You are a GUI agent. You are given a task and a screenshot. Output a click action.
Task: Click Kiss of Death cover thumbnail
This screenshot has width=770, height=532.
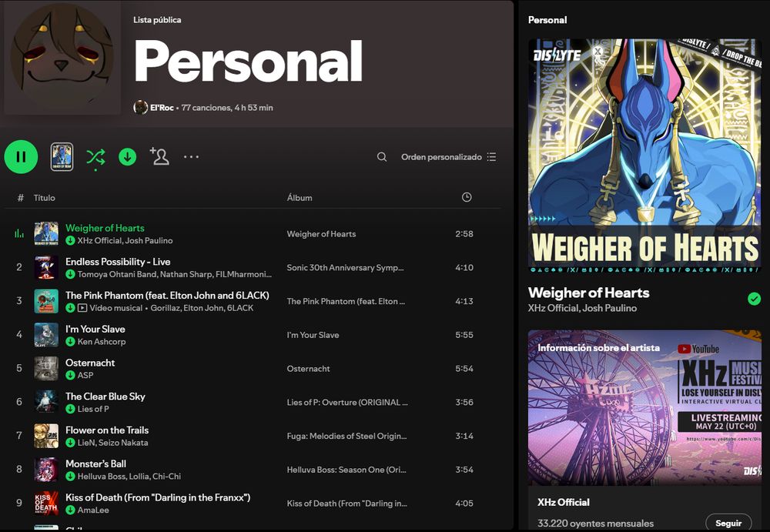click(x=46, y=503)
